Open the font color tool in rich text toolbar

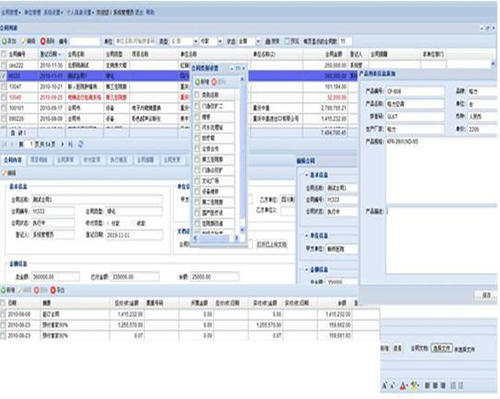[x=403, y=386]
